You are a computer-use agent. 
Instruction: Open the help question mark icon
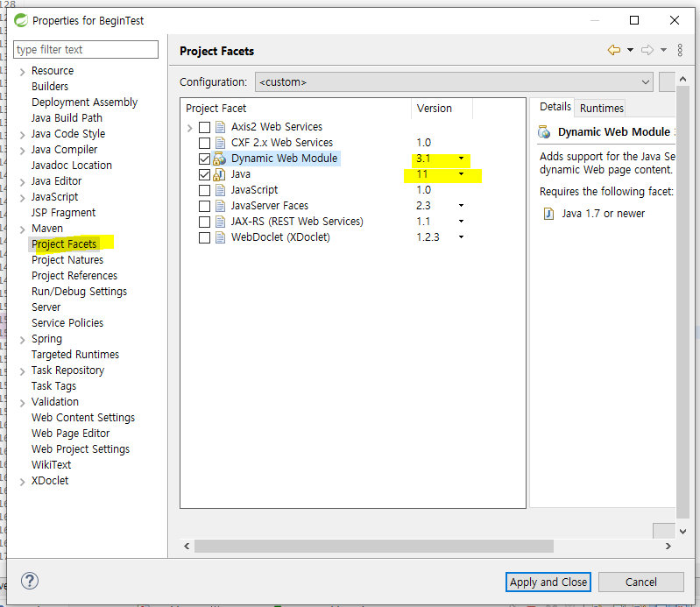click(30, 581)
